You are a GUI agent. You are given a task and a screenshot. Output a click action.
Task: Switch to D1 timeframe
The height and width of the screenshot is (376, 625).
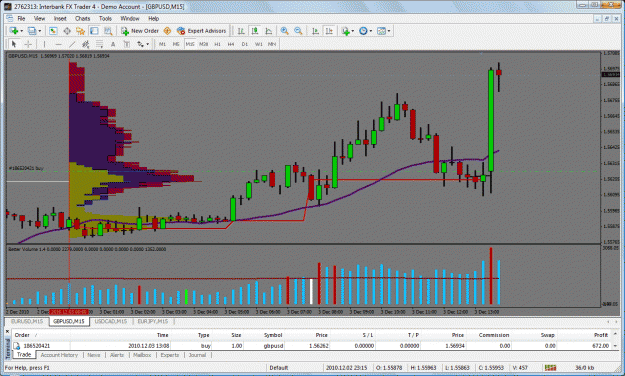coord(245,44)
